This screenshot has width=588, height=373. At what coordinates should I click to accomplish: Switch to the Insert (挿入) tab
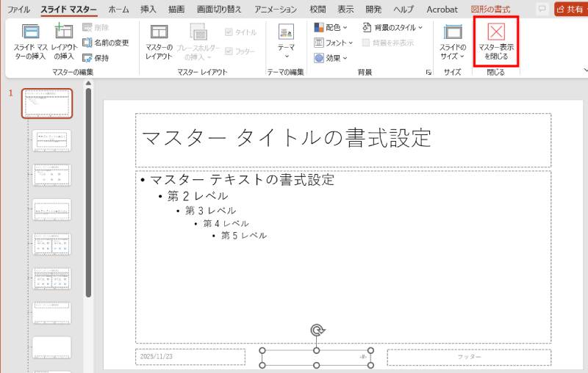click(x=148, y=10)
